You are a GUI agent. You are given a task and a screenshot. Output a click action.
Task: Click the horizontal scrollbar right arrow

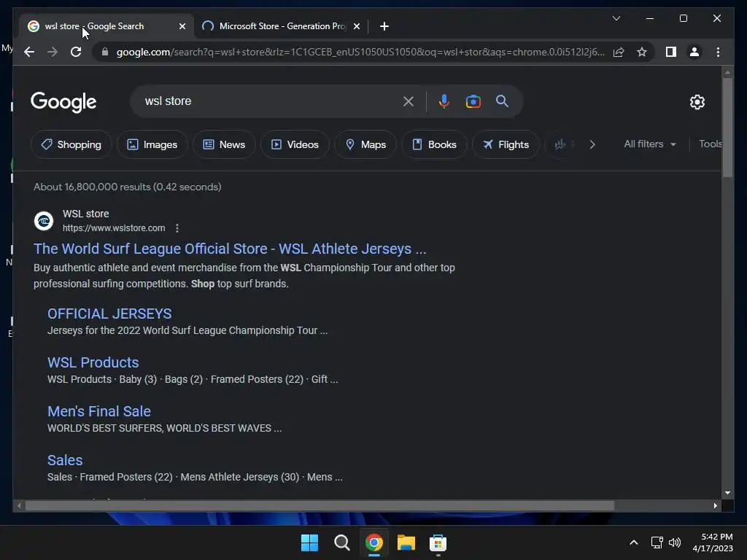(x=715, y=506)
